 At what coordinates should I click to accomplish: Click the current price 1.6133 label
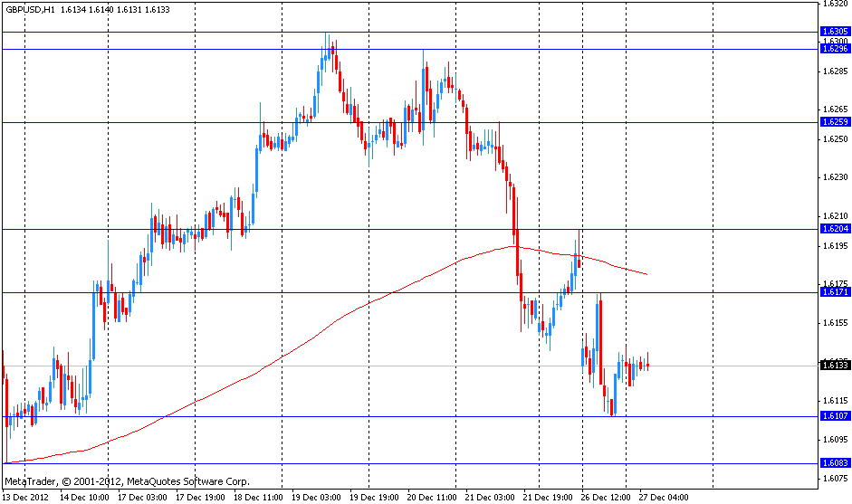[835, 366]
